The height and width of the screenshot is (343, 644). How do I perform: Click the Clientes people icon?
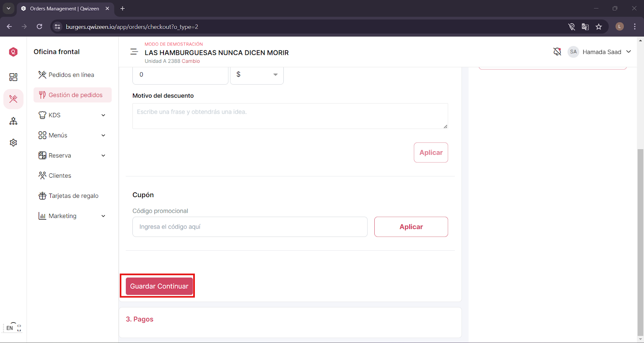[x=42, y=176]
